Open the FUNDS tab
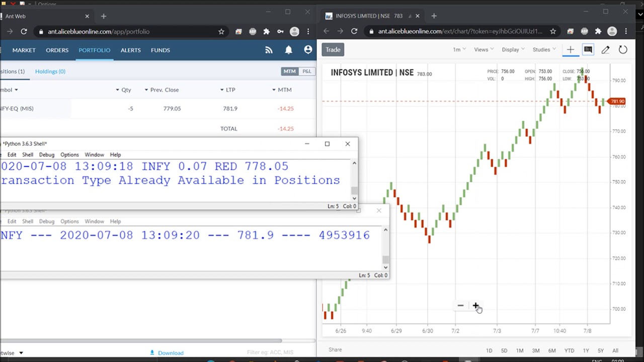Screen dimensions: 644x362 [160, 50]
